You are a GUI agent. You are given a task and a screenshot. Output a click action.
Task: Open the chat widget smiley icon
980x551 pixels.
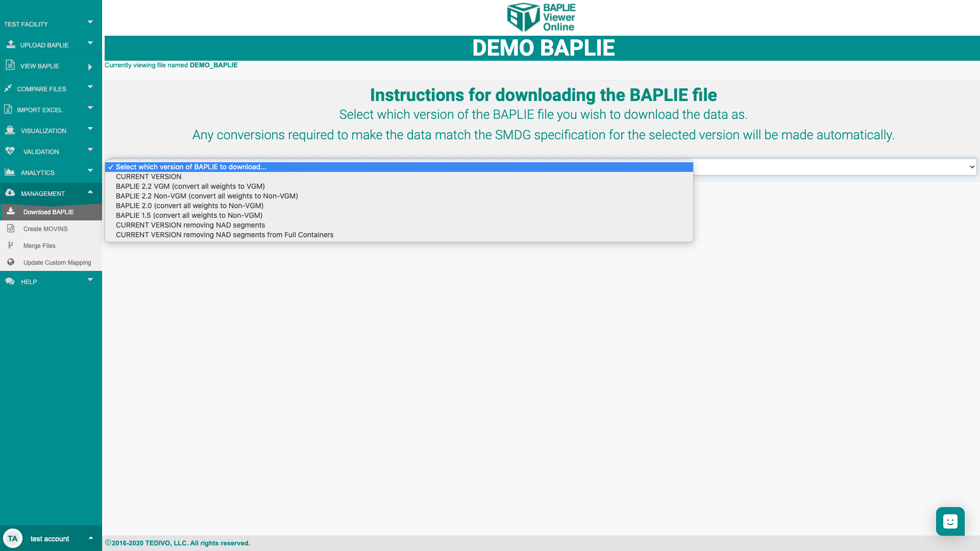(950, 521)
